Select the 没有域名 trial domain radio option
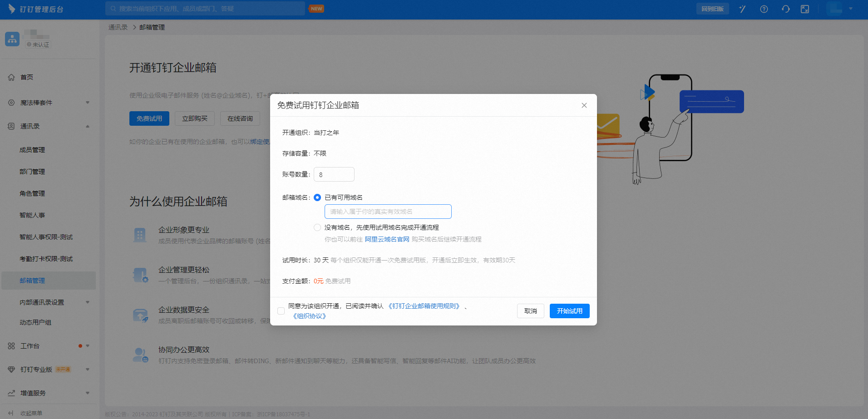868x419 pixels. pos(317,227)
